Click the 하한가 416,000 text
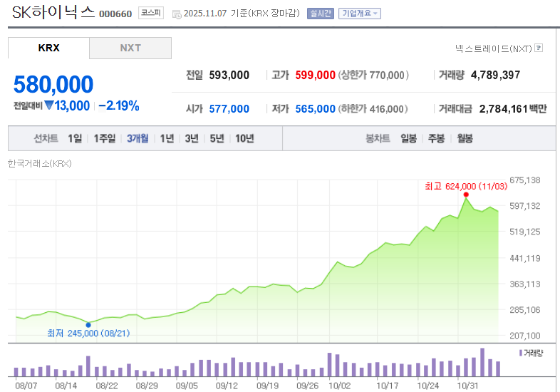 (373, 108)
